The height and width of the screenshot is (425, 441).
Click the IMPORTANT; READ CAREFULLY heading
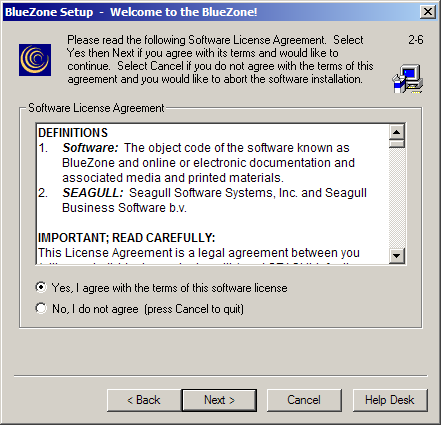tap(127, 238)
